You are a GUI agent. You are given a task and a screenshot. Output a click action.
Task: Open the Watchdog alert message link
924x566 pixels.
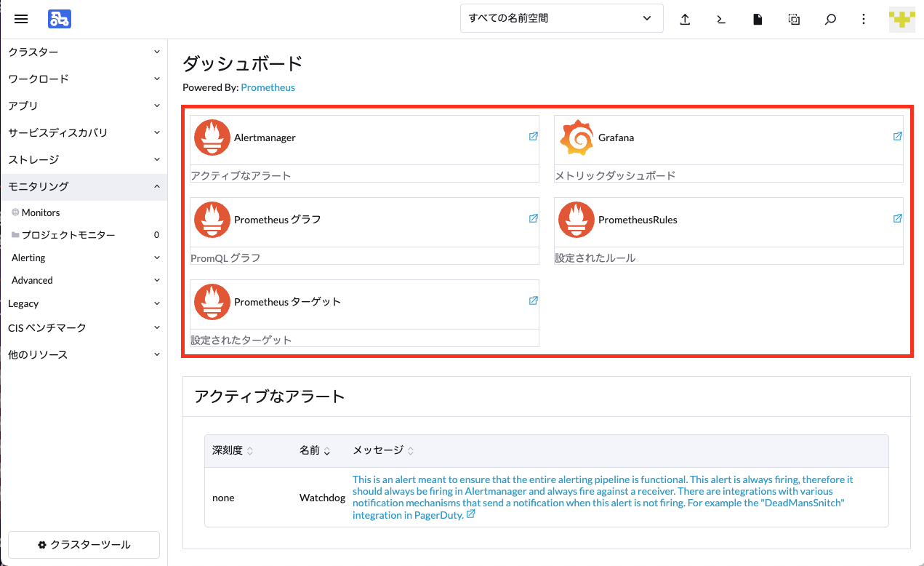pyautogui.click(x=603, y=497)
